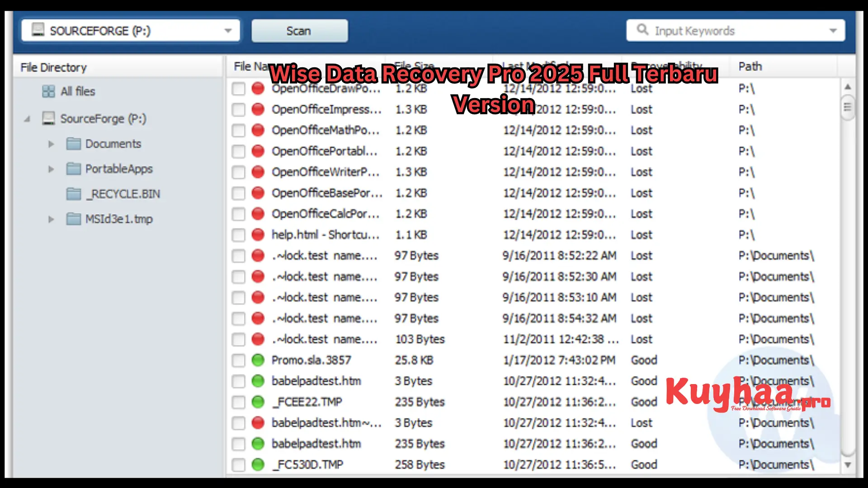Image resolution: width=868 pixels, height=488 pixels.
Task: Check the checkbox for _FCEE22.TMP
Action: (x=239, y=402)
